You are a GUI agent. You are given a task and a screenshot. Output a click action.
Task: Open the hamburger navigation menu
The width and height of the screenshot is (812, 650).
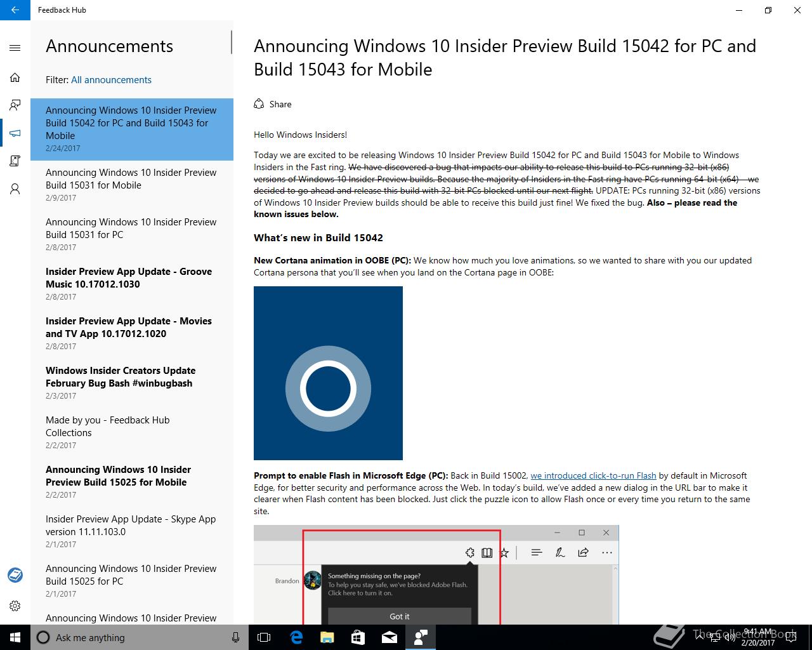(15, 48)
